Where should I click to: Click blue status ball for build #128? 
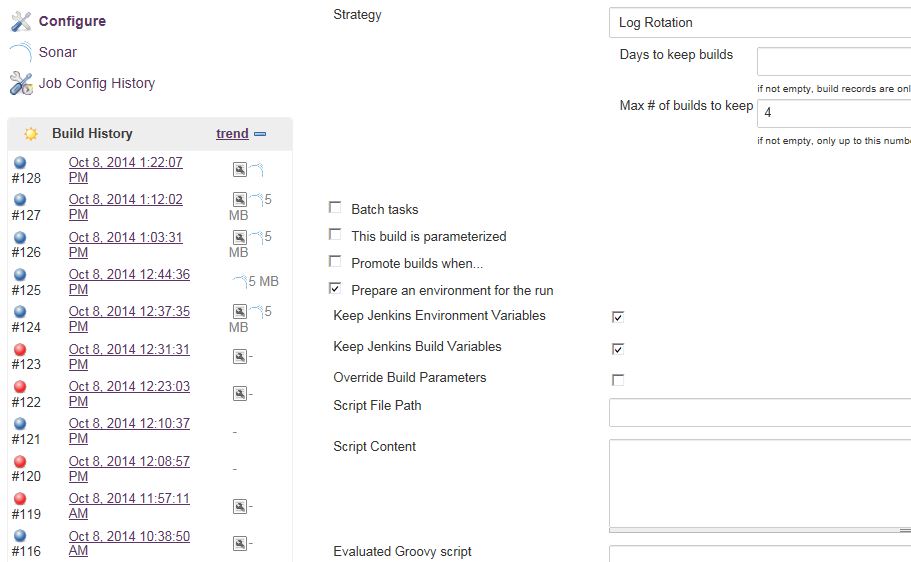click(x=20, y=162)
